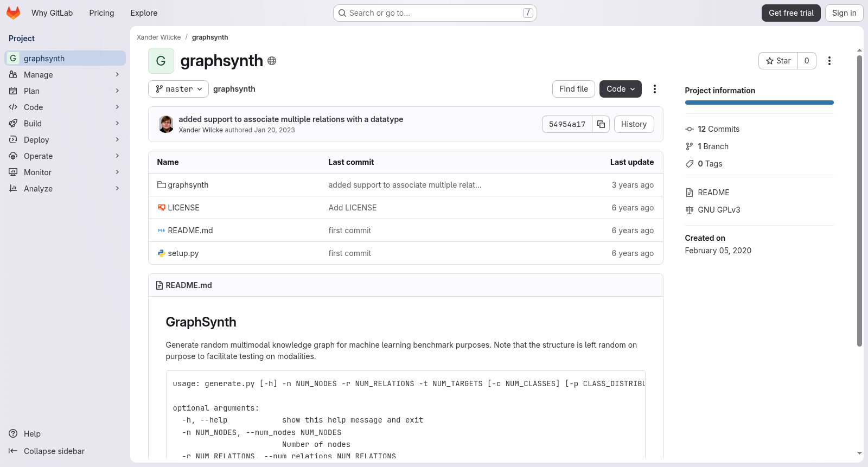Open project actions three-dot menu
This screenshot has width=868, height=467.
(x=829, y=61)
